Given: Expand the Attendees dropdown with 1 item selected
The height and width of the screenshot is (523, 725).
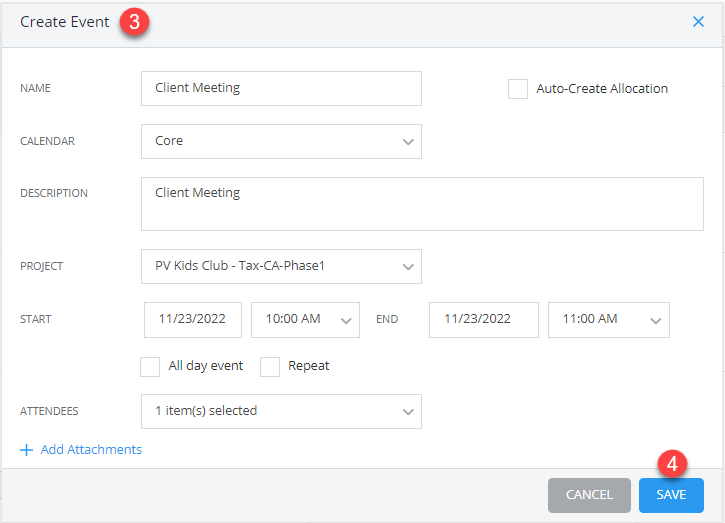Looking at the screenshot, I should pyautogui.click(x=281, y=411).
